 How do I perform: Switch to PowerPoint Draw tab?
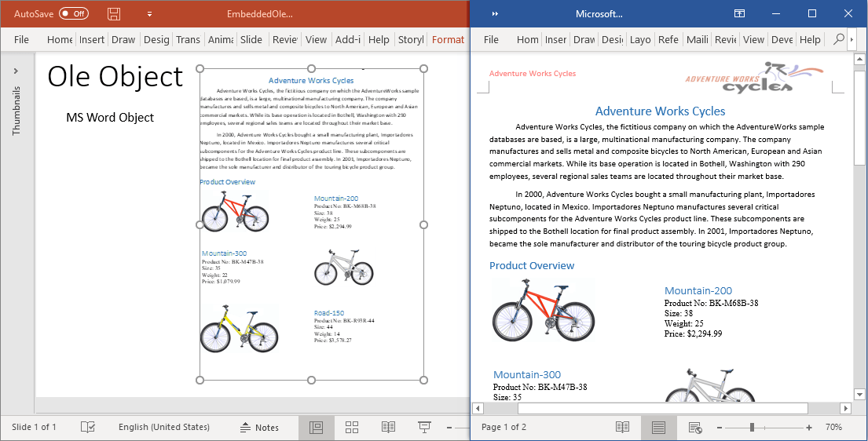[123, 39]
